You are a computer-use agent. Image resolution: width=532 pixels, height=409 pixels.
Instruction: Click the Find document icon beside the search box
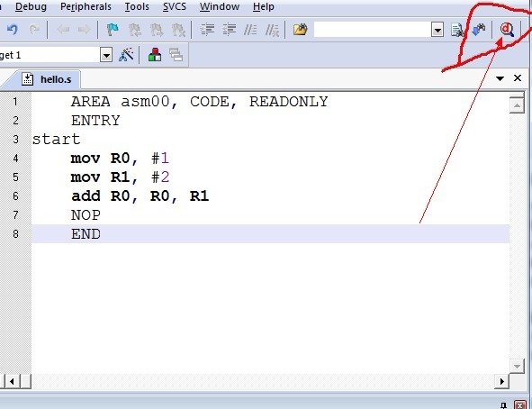tap(457, 31)
